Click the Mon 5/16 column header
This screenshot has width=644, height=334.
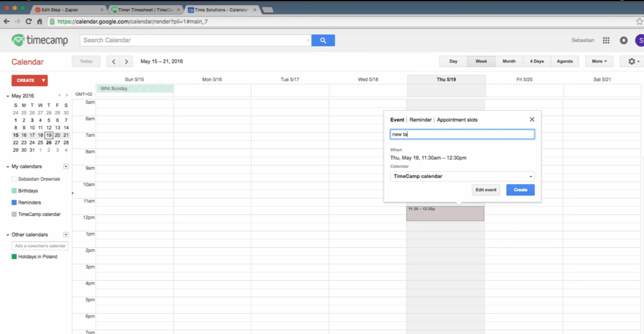[212, 79]
